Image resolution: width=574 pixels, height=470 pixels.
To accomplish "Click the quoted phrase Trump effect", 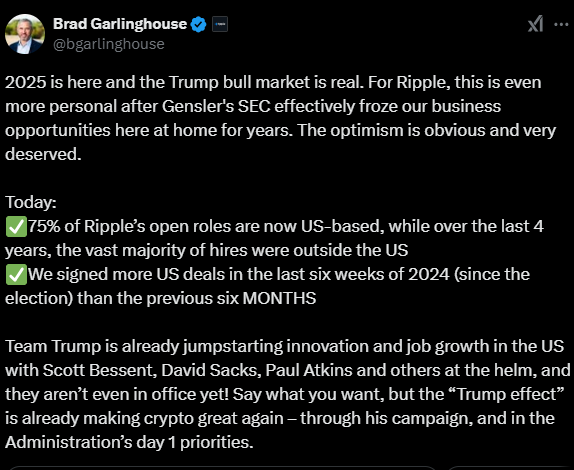I will pos(506,394).
